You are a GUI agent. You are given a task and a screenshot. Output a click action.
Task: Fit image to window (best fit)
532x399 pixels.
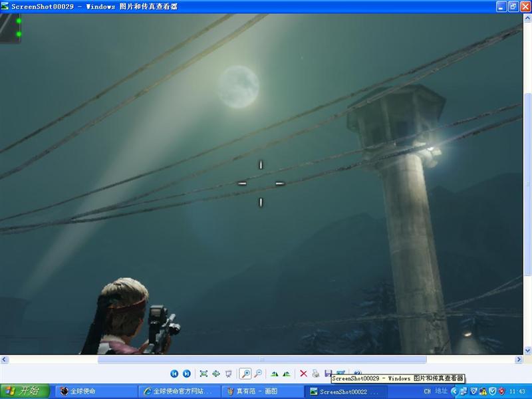pos(203,374)
